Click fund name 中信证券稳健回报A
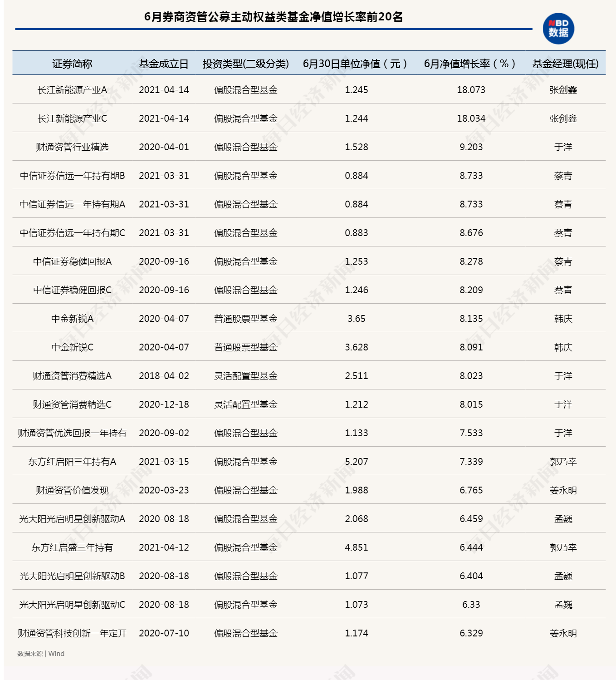Viewport: 616px width, 680px height. click(x=72, y=261)
